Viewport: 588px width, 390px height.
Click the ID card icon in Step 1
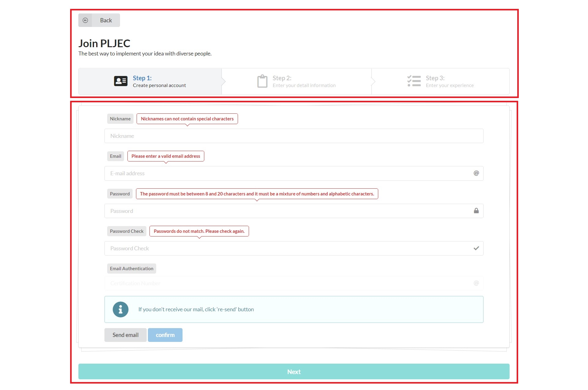(121, 81)
